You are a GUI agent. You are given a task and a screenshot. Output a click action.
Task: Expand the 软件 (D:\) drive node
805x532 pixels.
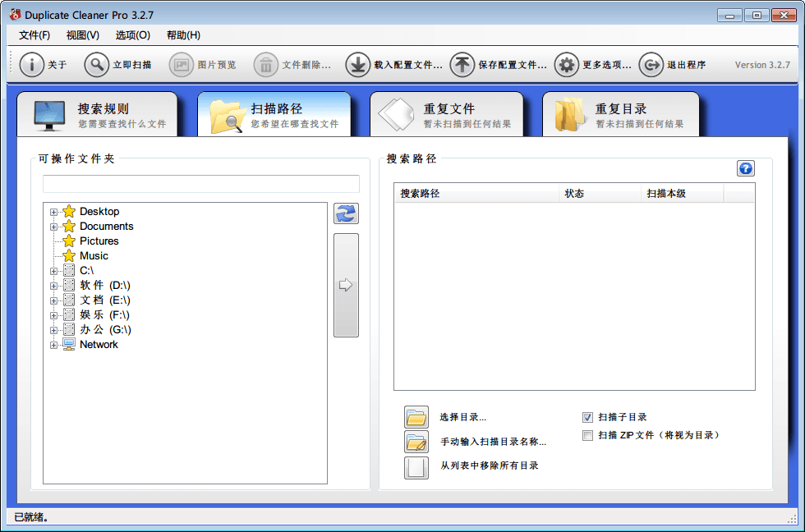point(53,286)
